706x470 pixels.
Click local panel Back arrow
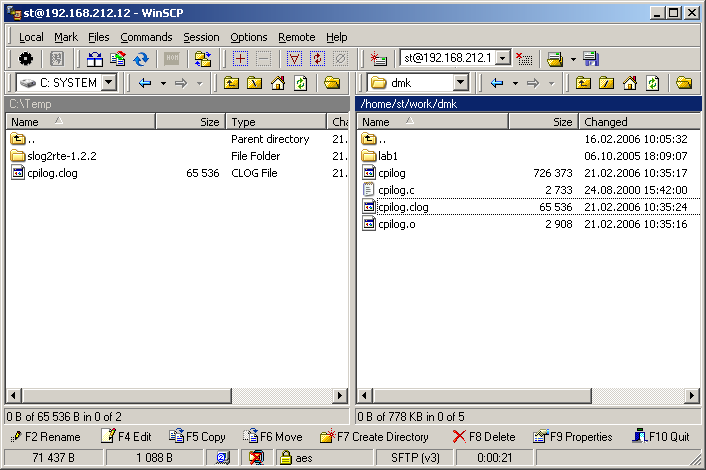(145, 83)
